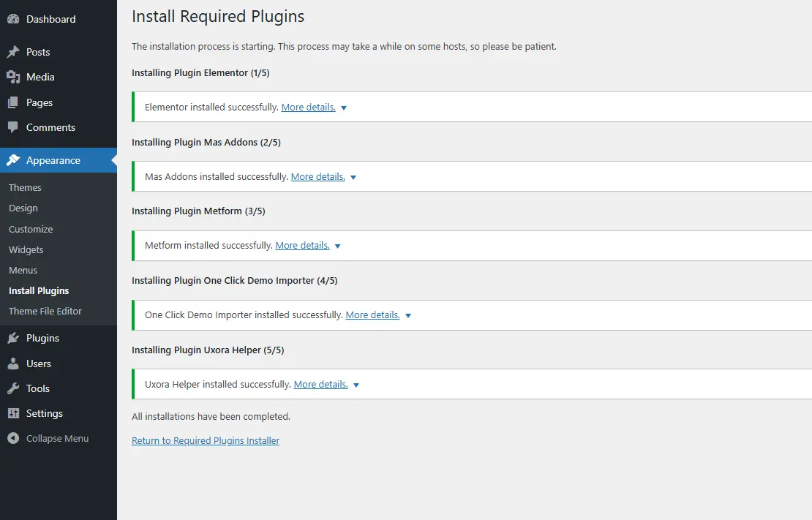Go to the Comments menu
The height and width of the screenshot is (520, 812).
tap(59, 127)
